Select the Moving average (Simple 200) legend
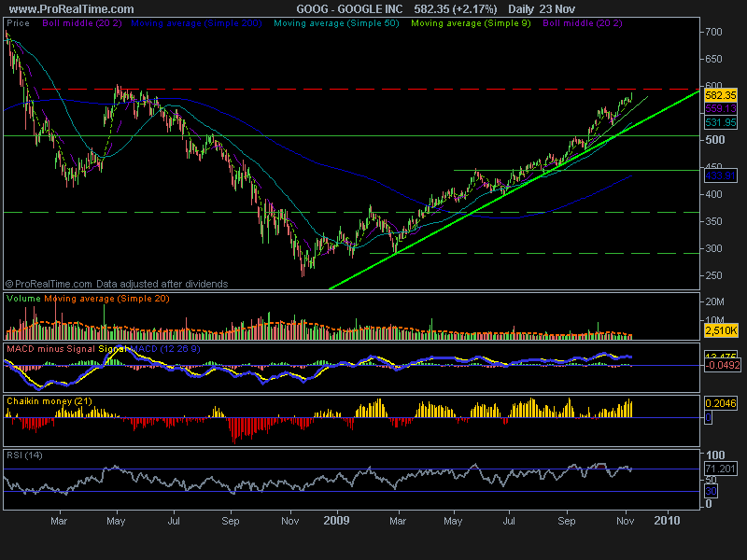The width and height of the screenshot is (747, 560). pos(196,22)
